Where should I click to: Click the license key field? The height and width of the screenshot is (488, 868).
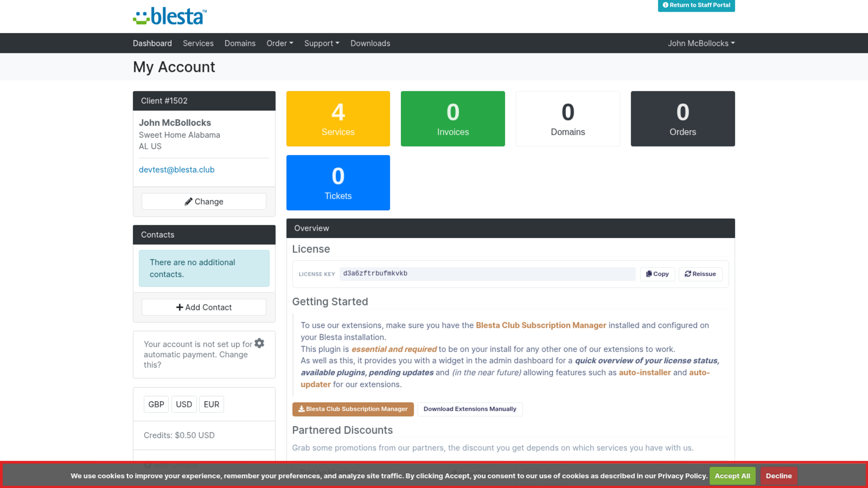pyautogui.click(x=487, y=274)
